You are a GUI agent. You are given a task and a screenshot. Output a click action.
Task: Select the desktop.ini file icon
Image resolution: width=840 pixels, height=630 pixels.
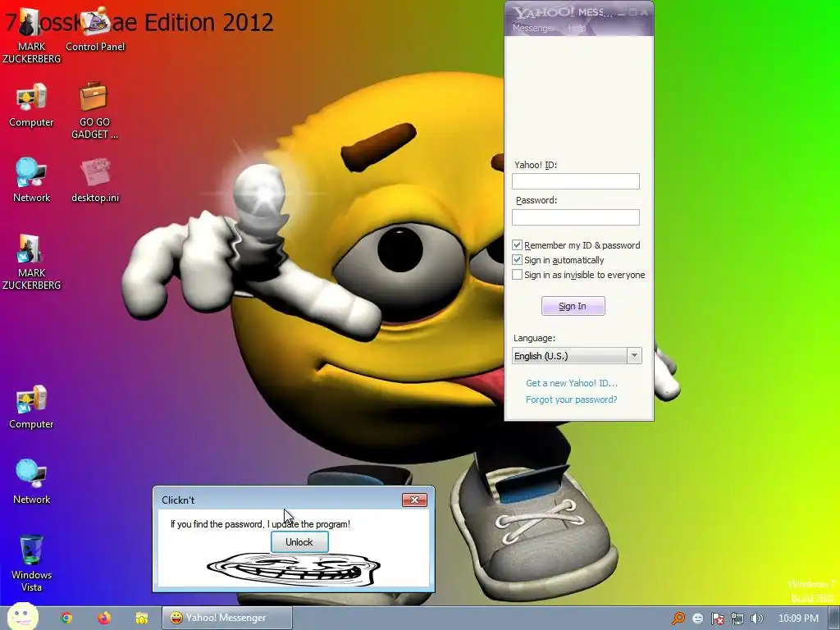[95, 180]
